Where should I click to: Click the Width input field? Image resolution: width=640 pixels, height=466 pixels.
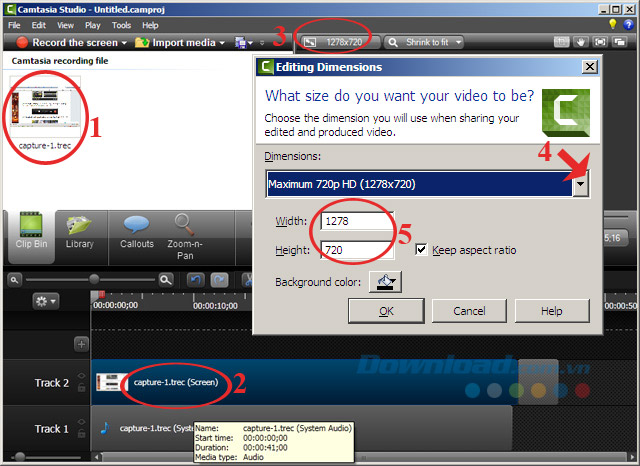coord(357,221)
